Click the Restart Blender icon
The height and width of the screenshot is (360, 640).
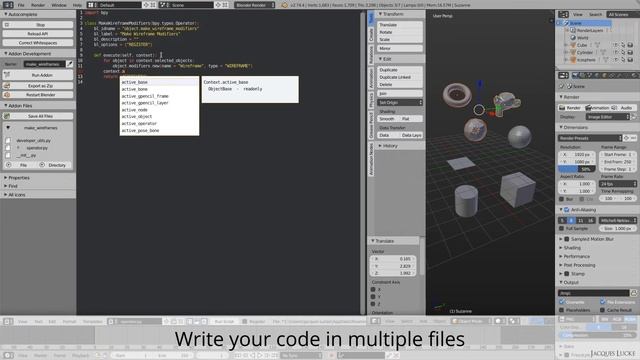[7, 95]
